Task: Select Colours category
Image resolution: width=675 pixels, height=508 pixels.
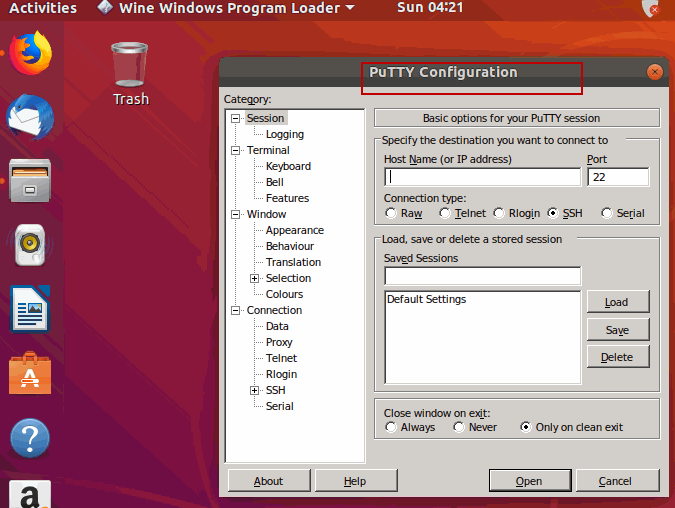Action: click(x=284, y=294)
